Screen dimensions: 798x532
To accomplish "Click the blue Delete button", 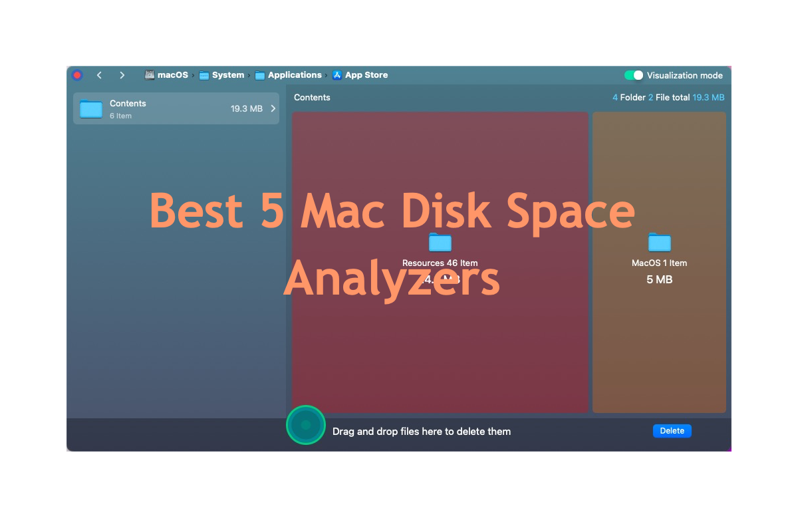I will (x=672, y=431).
